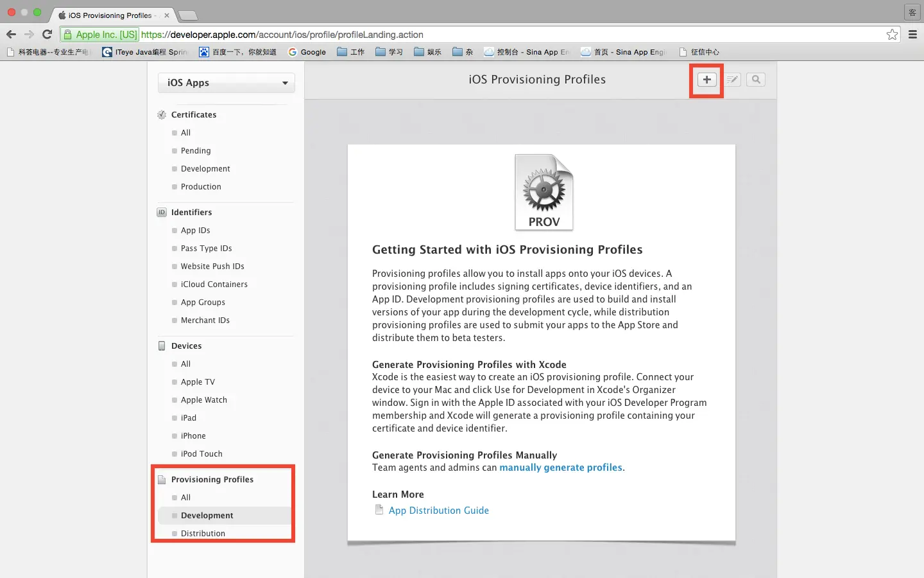Expand the iOS Apps dropdown
This screenshot has width=924, height=578.
pyautogui.click(x=227, y=83)
